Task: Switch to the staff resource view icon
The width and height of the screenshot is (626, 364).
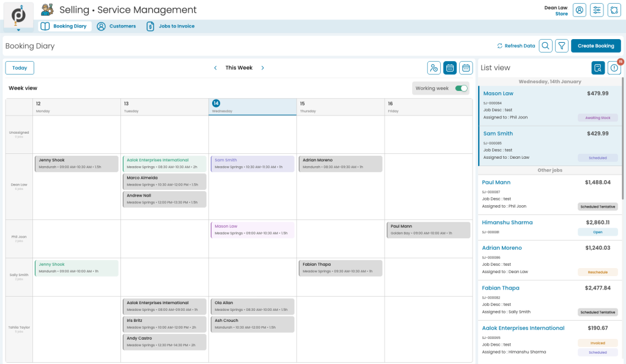Action: pyautogui.click(x=434, y=67)
